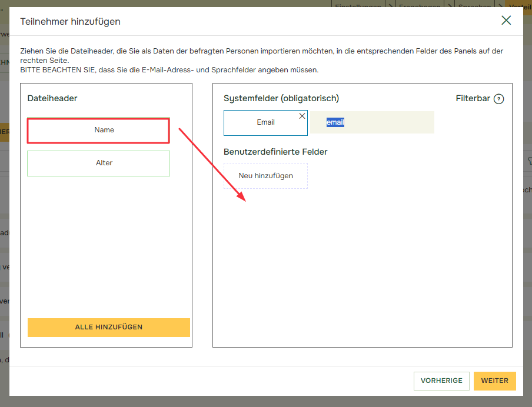The height and width of the screenshot is (407, 532).
Task: Remove the Email system field mapping
Action: pyautogui.click(x=302, y=116)
